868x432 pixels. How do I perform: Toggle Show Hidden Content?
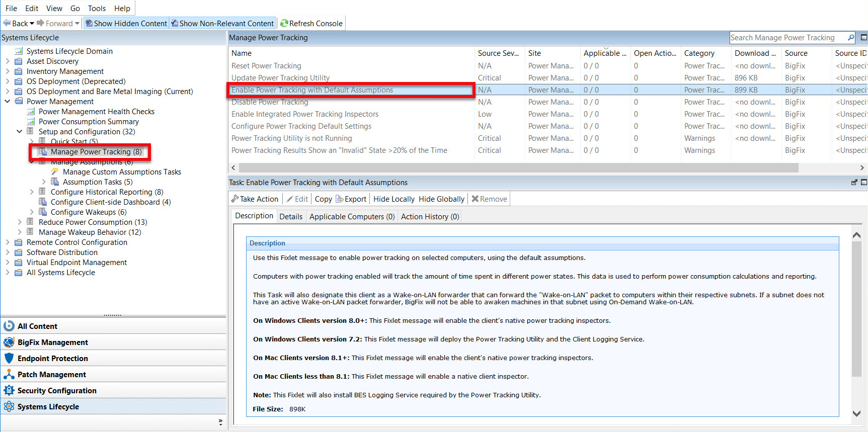pos(126,23)
